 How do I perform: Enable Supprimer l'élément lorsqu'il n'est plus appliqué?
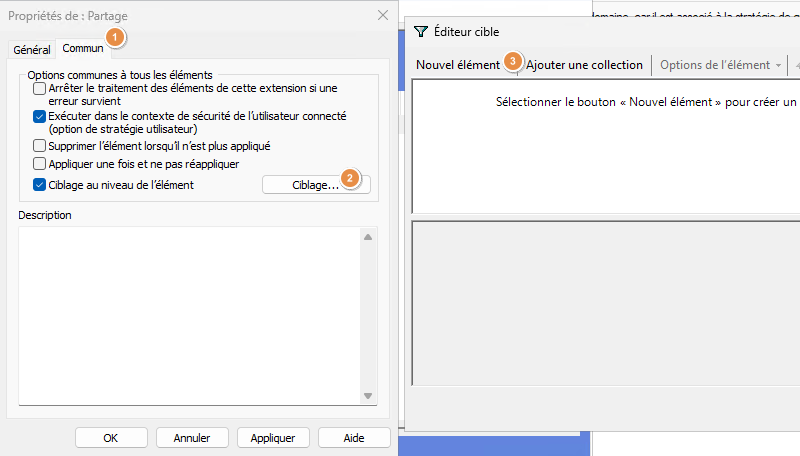coord(39,146)
